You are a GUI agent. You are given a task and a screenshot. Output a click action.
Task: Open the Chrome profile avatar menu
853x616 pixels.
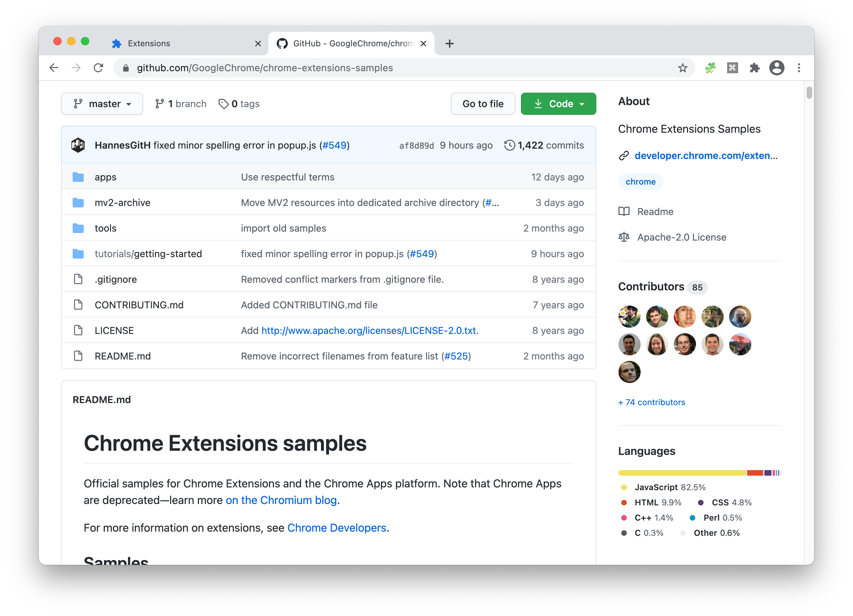pos(777,68)
